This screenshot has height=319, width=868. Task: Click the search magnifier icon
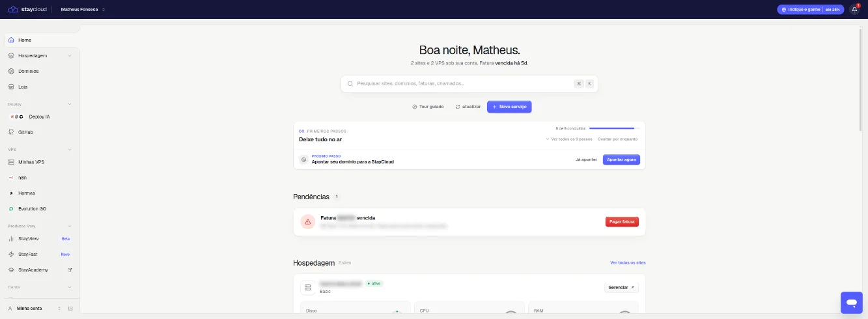click(x=350, y=84)
